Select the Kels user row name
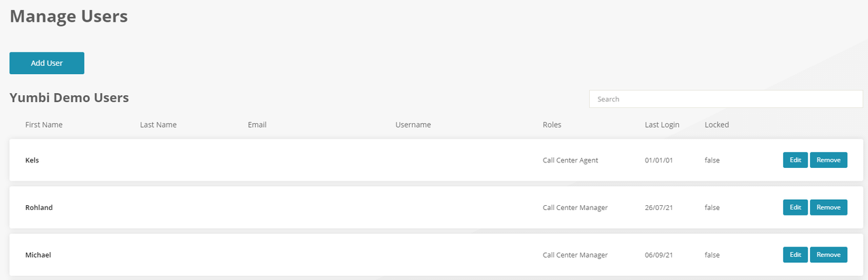Viewport: 868px width, 280px height. click(32, 160)
